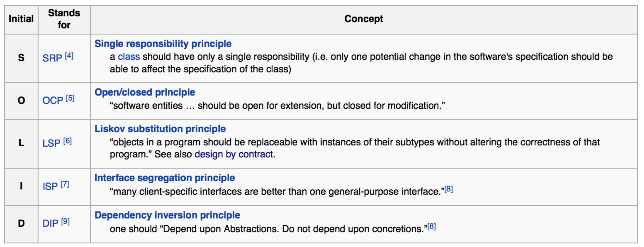The image size is (644, 247).
Task: Follow the 'class' hyperlink
Action: [129, 57]
